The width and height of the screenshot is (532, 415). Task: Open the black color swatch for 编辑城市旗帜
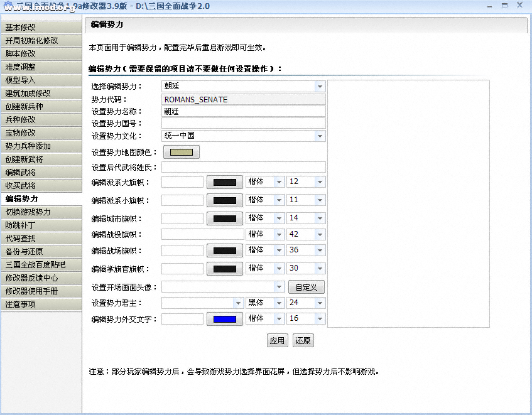225,219
